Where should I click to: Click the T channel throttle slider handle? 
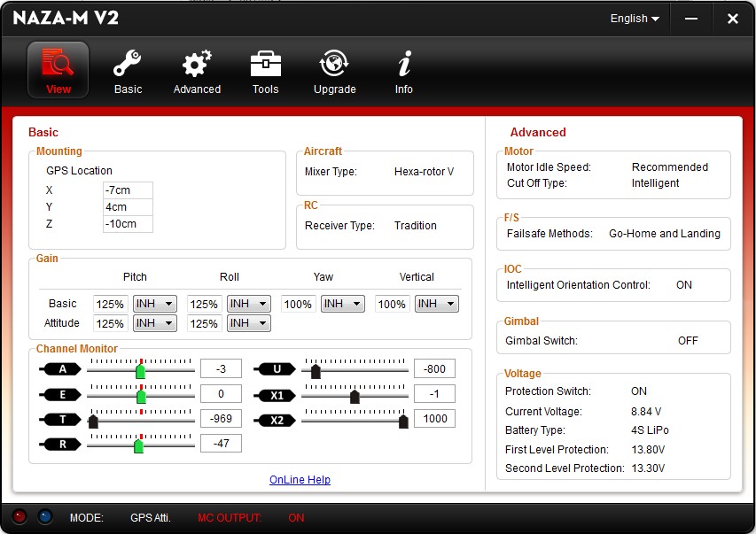[x=93, y=422]
